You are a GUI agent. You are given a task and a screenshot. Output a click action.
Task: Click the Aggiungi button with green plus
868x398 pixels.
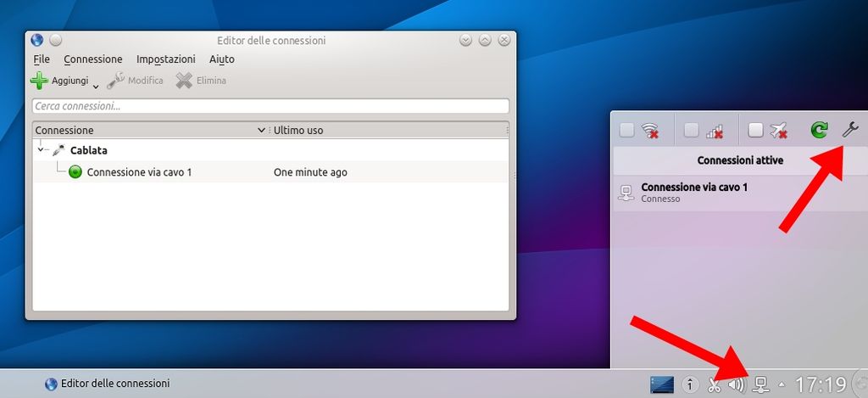(59, 81)
